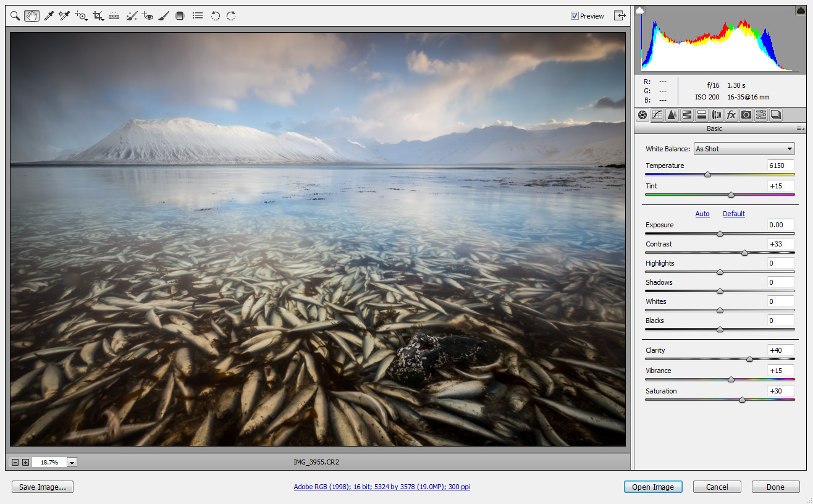This screenshot has width=813, height=504.
Task: Open the Presets panel tab
Action: [761, 114]
